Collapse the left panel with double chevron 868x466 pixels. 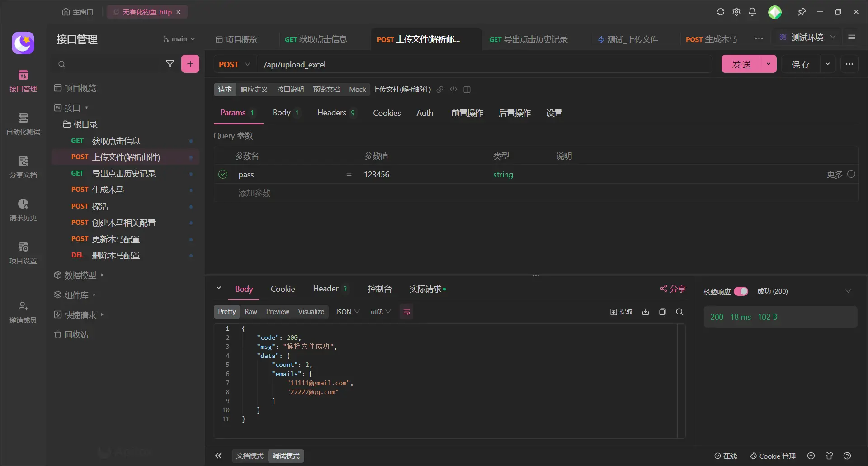(x=218, y=456)
